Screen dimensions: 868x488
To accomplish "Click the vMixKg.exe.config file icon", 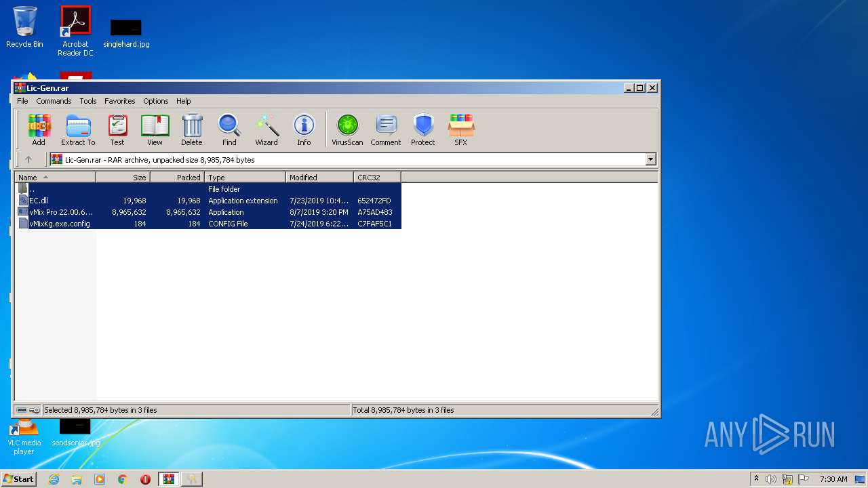I will (23, 224).
